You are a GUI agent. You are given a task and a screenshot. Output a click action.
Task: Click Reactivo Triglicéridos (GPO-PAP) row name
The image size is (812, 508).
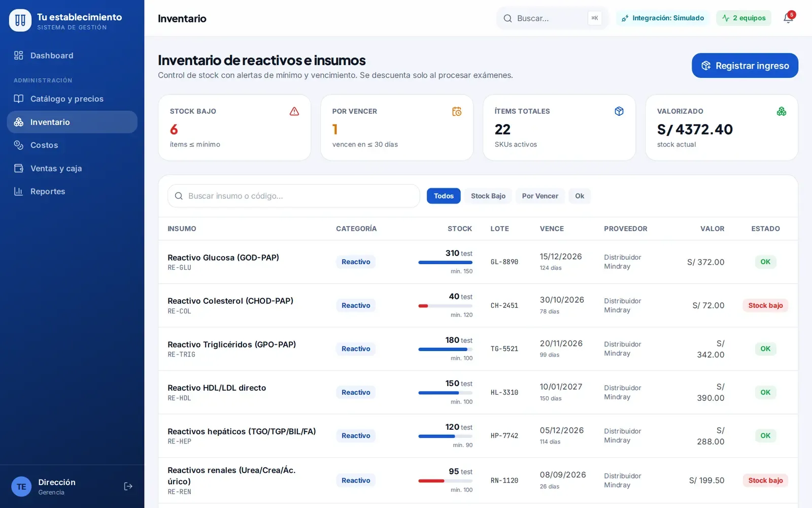(x=232, y=344)
